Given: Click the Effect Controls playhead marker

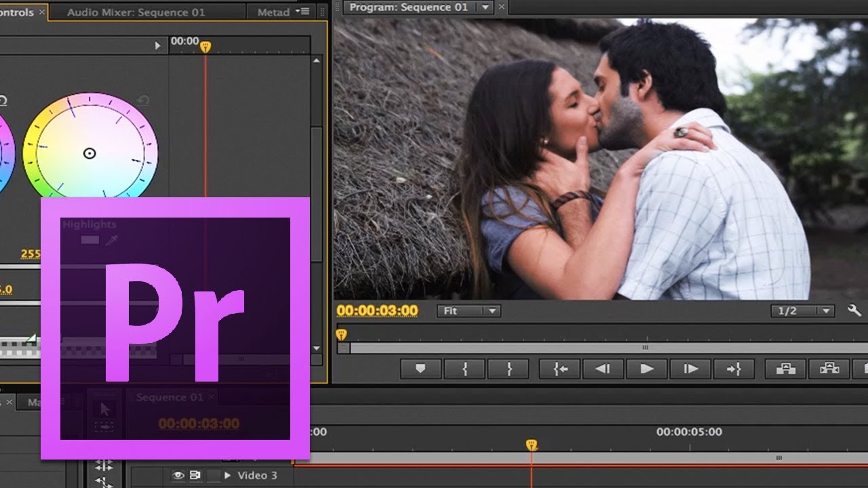Looking at the screenshot, I should (x=205, y=47).
